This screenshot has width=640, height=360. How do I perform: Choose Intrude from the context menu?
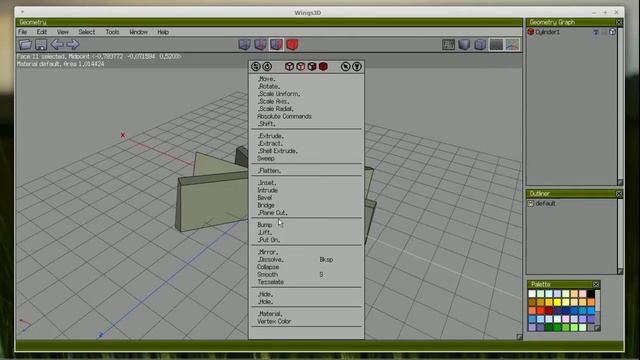(x=268, y=190)
